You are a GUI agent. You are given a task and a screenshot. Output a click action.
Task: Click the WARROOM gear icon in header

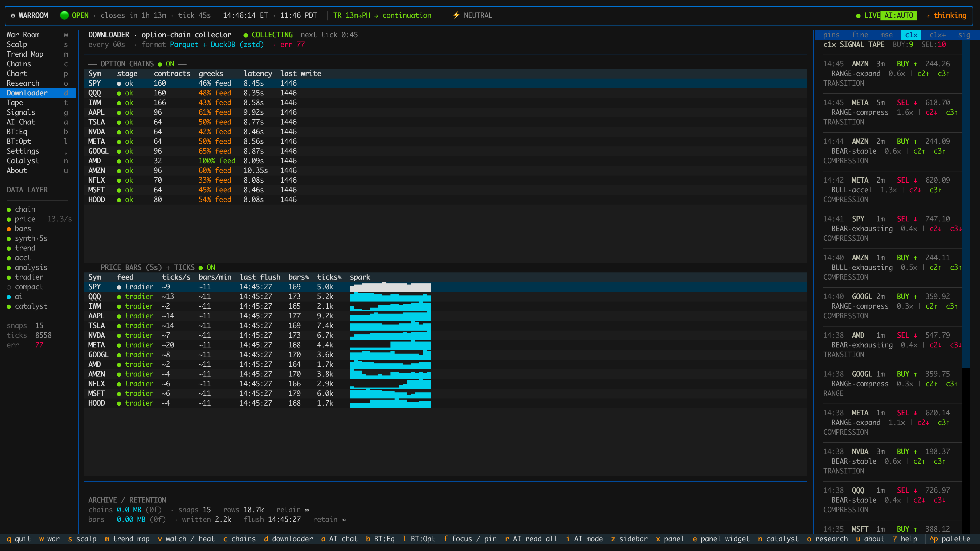[13, 16]
